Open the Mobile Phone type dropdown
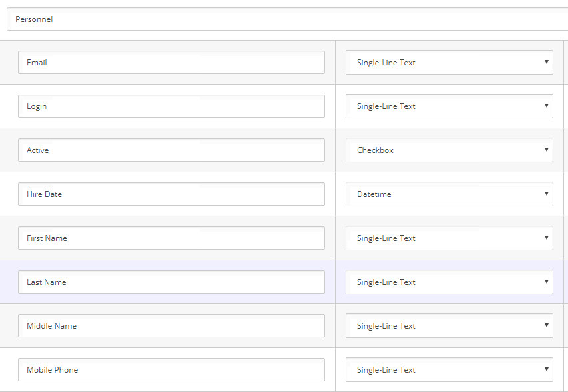 [x=449, y=370]
